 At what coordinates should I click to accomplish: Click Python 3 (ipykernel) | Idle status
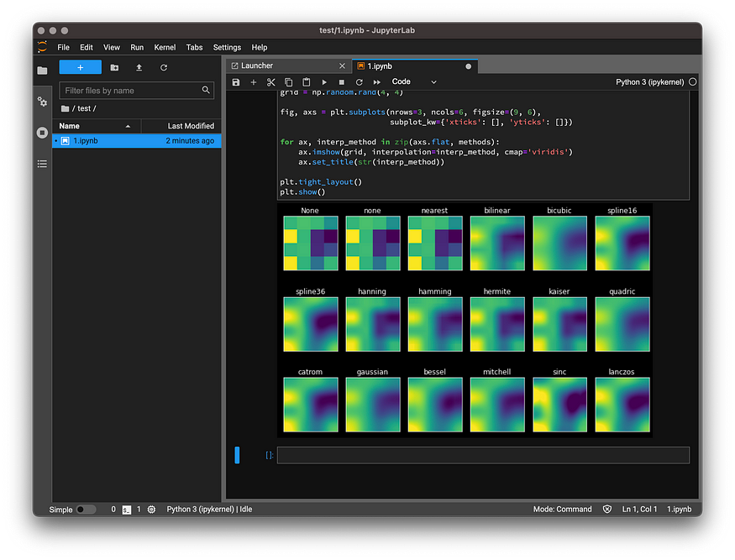point(209,510)
